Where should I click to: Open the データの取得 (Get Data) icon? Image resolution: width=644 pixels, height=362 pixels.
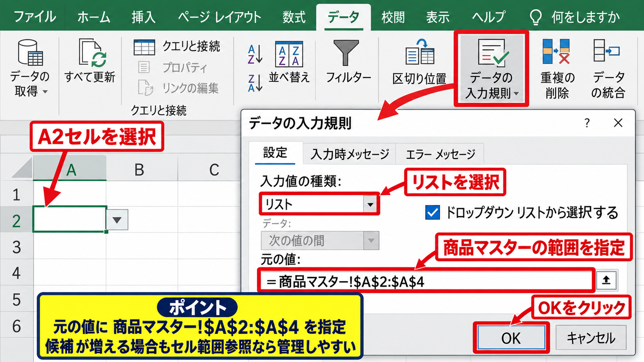tap(30, 52)
